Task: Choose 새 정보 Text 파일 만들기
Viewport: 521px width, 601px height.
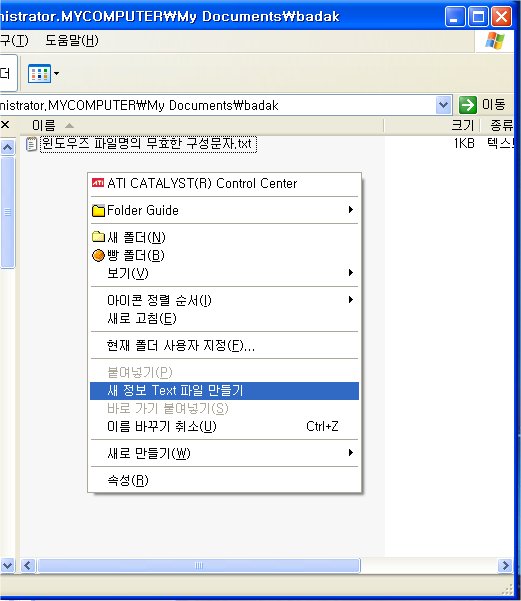Action: click(x=224, y=391)
